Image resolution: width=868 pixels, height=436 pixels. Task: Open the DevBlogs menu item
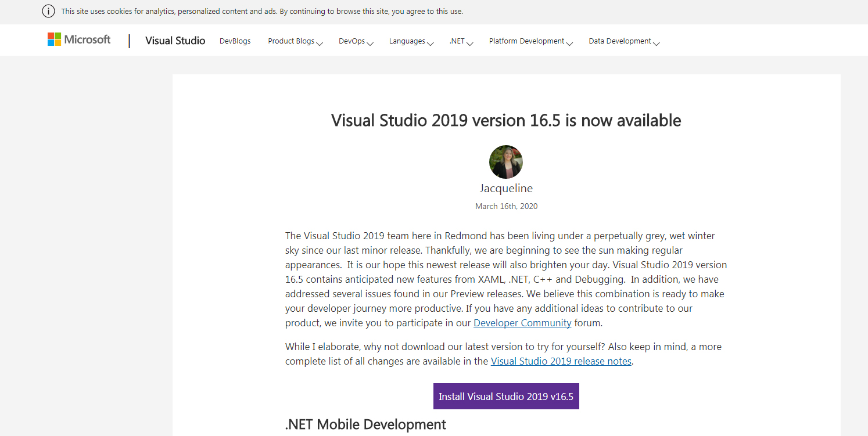pos(235,41)
